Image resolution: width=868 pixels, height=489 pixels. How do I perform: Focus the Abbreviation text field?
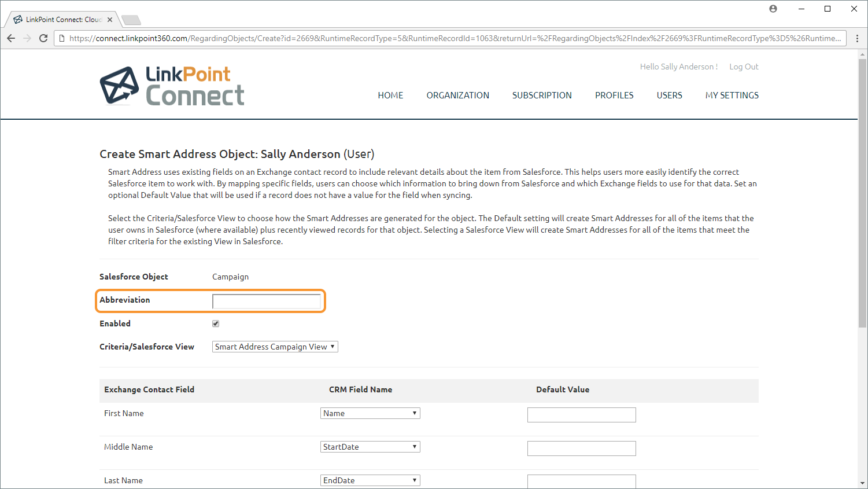(x=267, y=301)
